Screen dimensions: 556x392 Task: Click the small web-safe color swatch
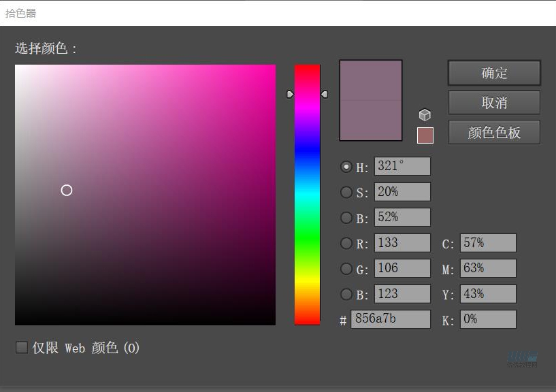(425, 135)
